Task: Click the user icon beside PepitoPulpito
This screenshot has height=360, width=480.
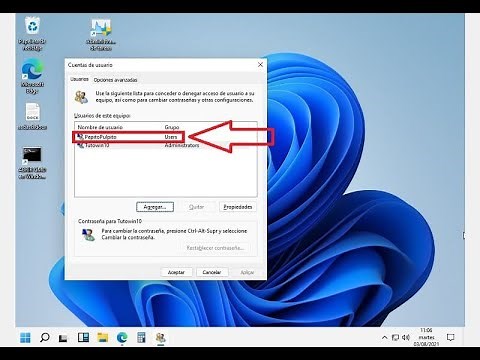Action: pyautogui.click(x=80, y=137)
